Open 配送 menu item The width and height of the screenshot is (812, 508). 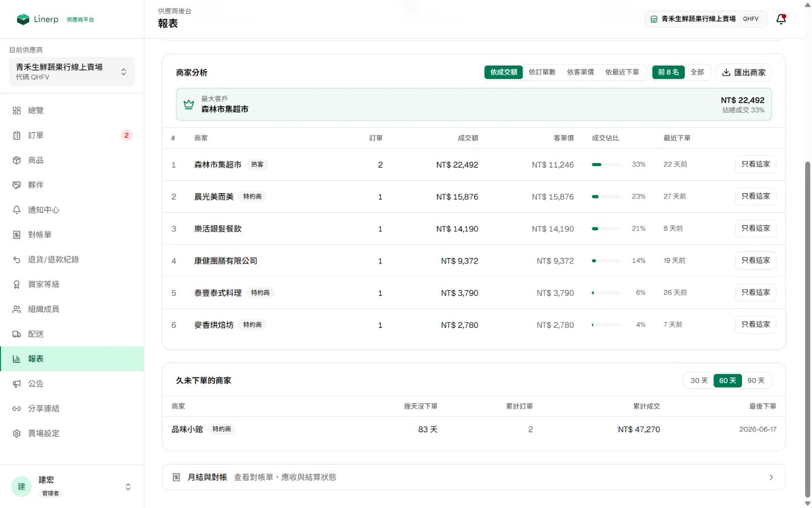click(x=72, y=334)
